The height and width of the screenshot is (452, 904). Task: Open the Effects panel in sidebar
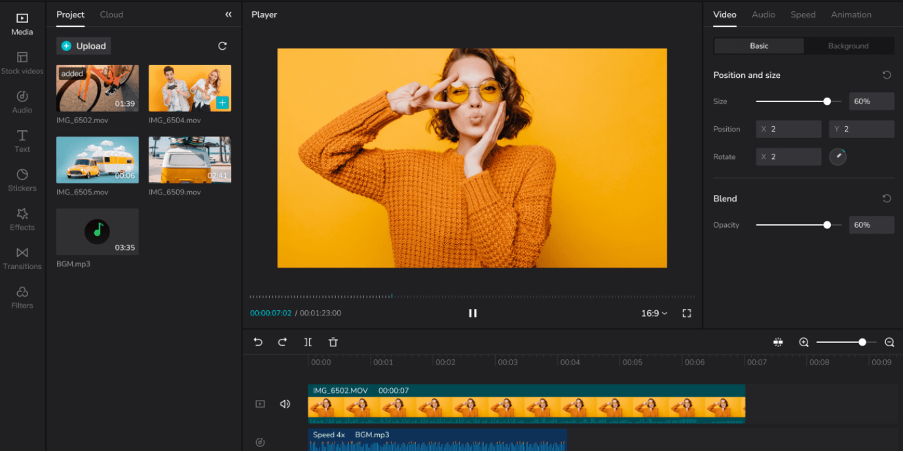click(22, 218)
